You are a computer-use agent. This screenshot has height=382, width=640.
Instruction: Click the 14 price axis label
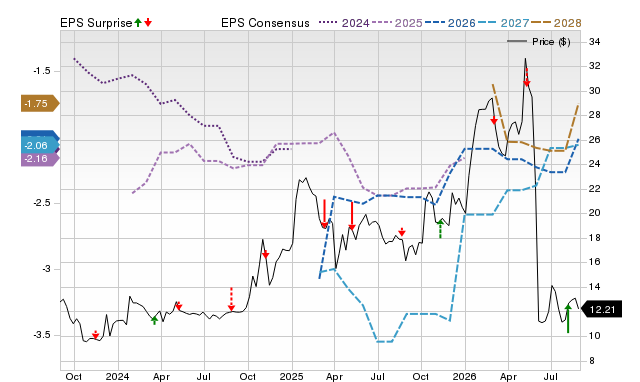coord(594,287)
